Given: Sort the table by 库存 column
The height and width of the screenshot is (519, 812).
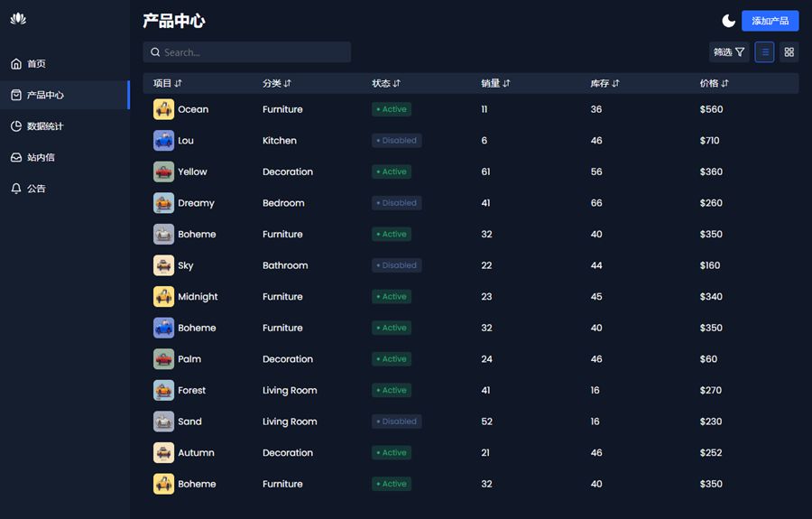Looking at the screenshot, I should pos(604,83).
